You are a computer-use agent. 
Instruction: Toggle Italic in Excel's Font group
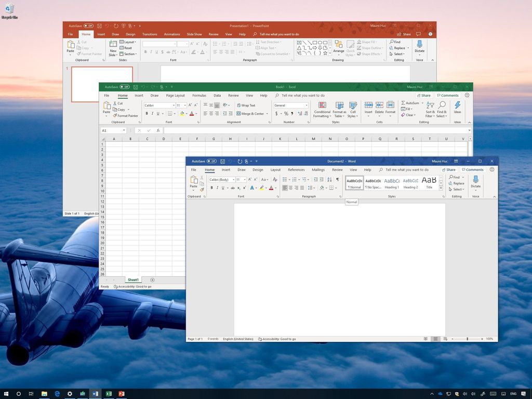pyautogui.click(x=152, y=113)
